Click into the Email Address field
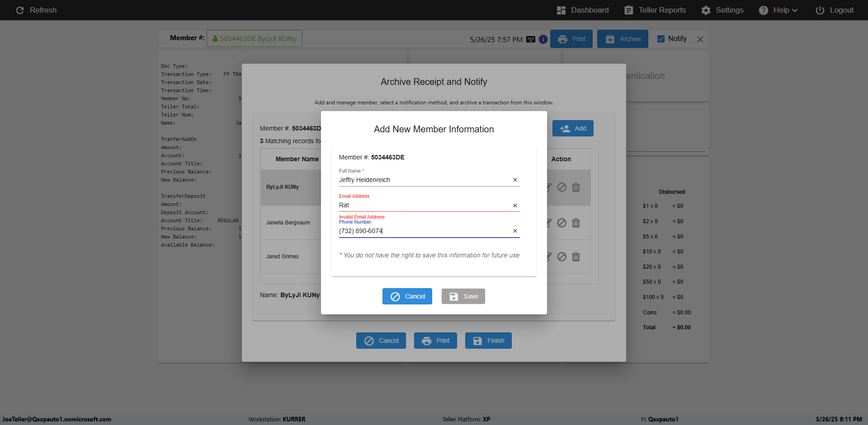The image size is (868, 425). (424, 205)
